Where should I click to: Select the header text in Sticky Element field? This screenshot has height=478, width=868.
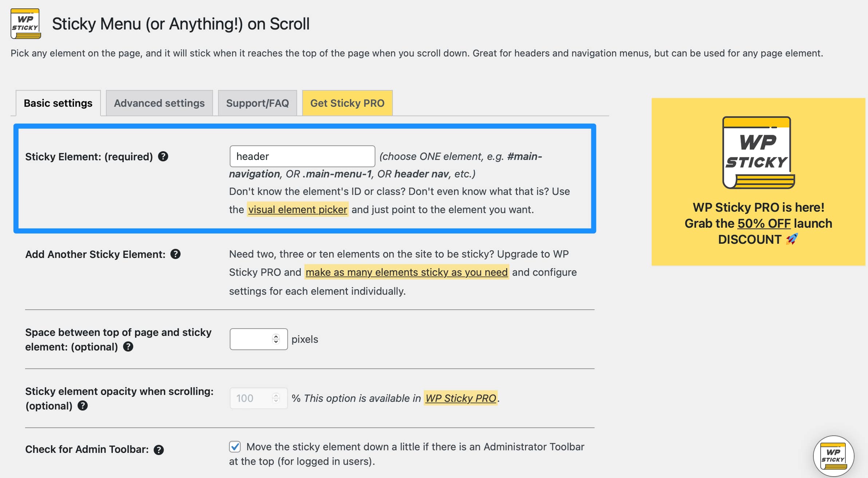pos(252,156)
